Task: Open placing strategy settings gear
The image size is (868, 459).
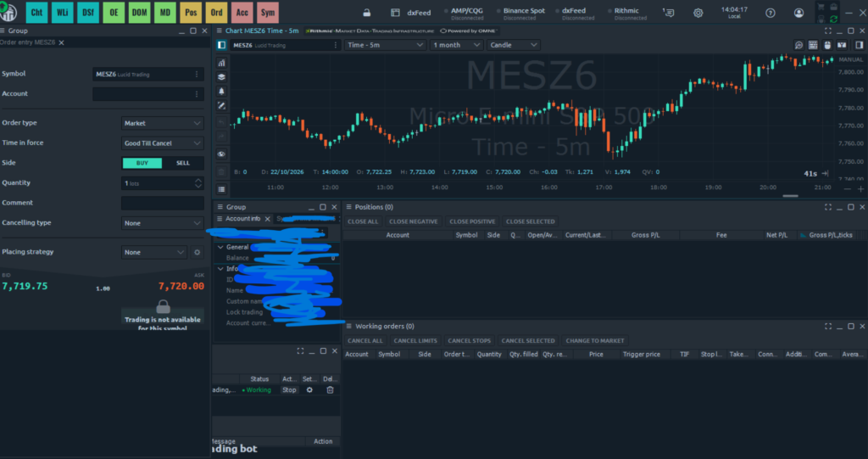Action: (x=197, y=252)
